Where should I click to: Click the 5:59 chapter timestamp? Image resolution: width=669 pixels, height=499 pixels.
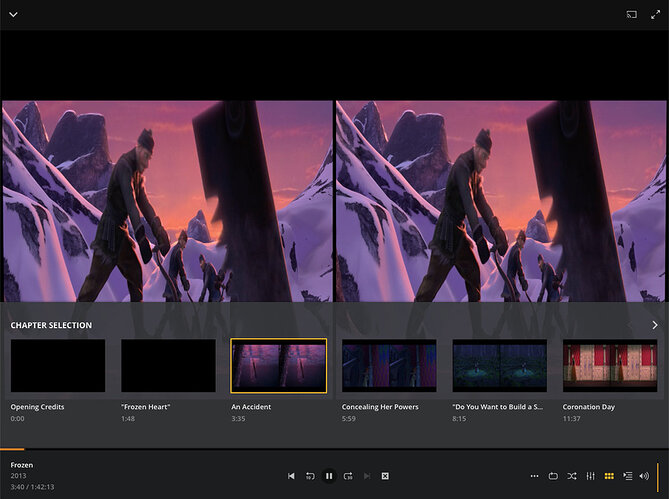[349, 418]
